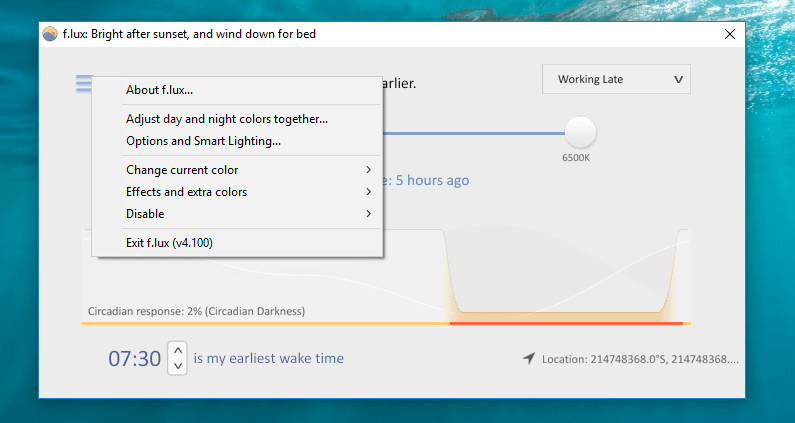Click the orange night segment of timeline bar

[x=566, y=323]
